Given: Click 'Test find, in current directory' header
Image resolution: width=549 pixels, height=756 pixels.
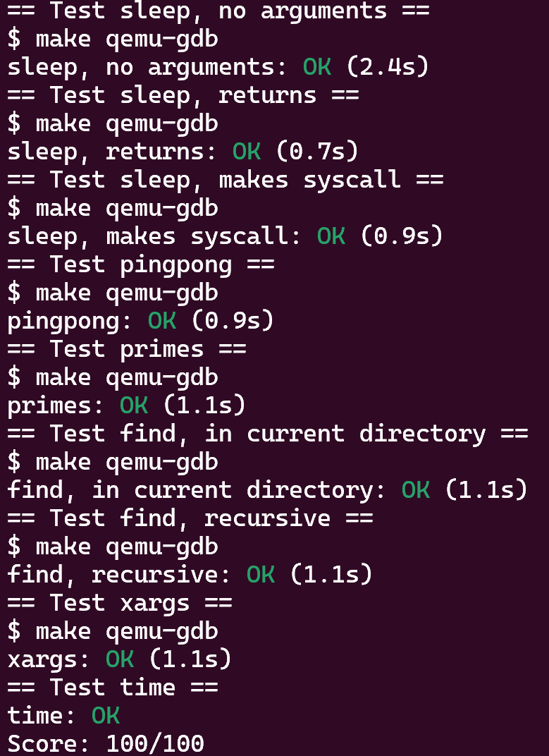Looking at the screenshot, I should [268, 434].
